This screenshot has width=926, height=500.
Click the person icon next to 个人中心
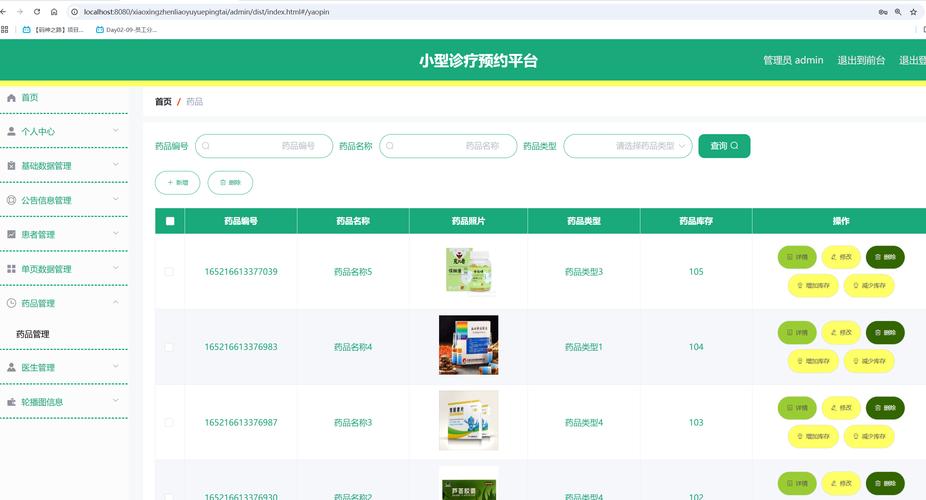[11, 132]
